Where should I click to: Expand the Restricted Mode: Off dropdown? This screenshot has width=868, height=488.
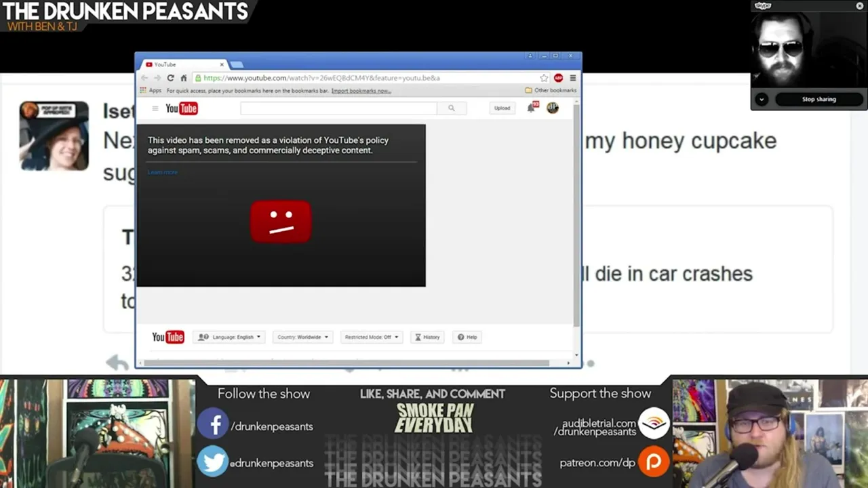tap(372, 337)
